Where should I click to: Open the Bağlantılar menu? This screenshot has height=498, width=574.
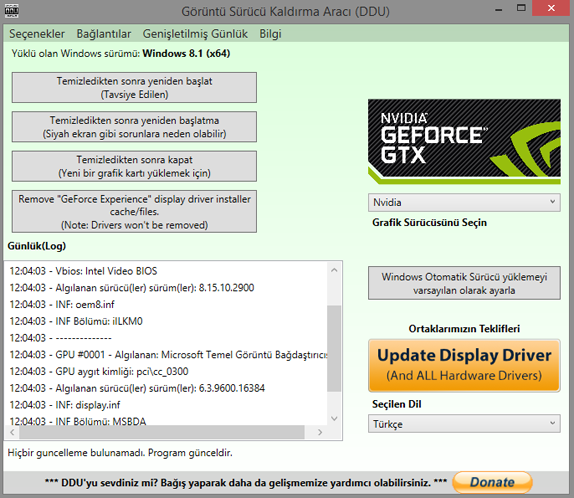[104, 34]
